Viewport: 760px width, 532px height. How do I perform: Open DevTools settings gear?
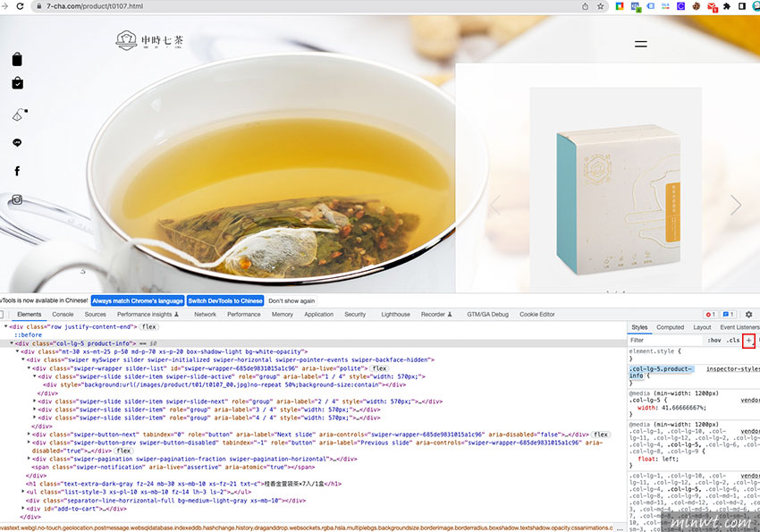point(748,315)
